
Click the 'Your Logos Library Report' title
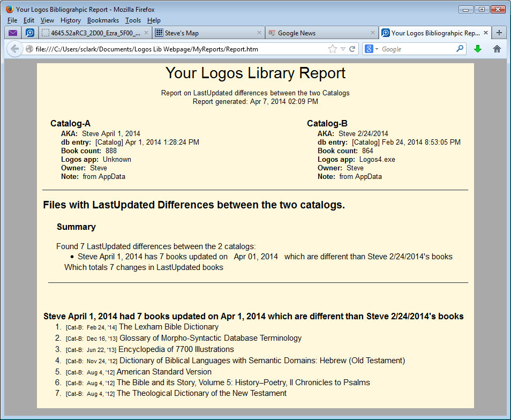(255, 73)
